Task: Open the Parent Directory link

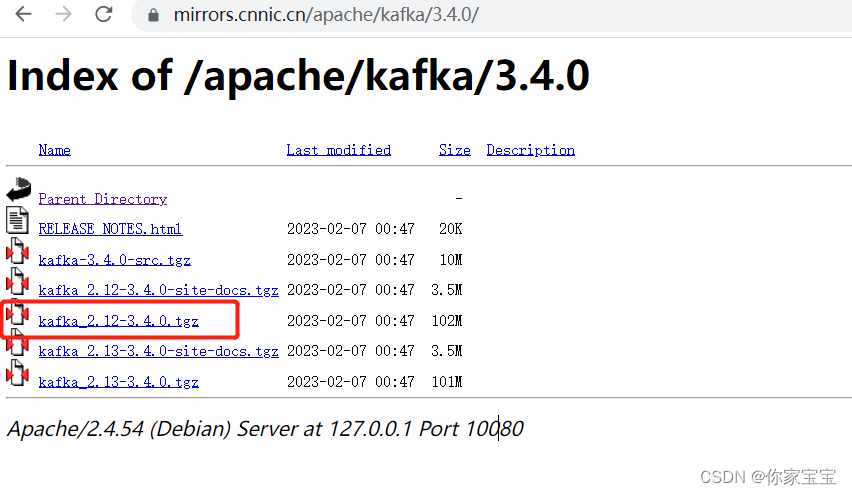Action: pyautogui.click(x=103, y=199)
